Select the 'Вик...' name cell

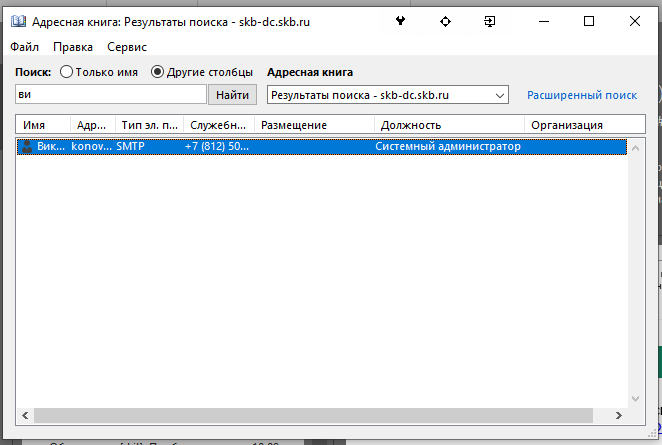[51, 147]
